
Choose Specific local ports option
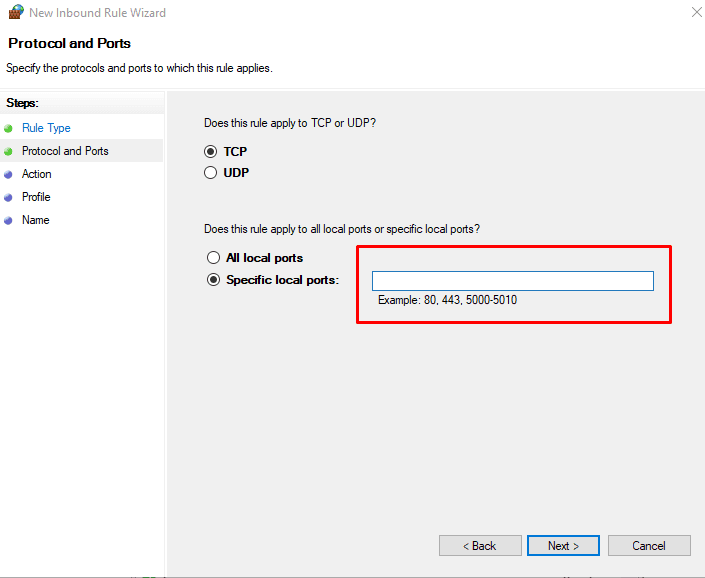click(213, 280)
